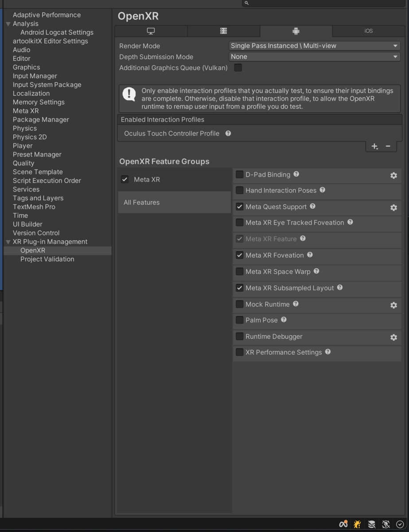409x532 pixels.
Task: Add an interaction profile with plus button
Action: (x=374, y=146)
